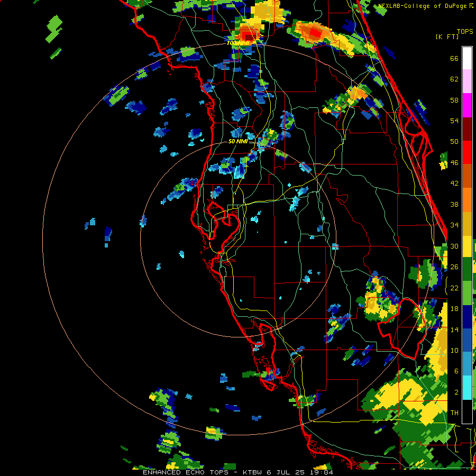Click the 14 legend value
The image size is (476, 476).
coord(454,329)
